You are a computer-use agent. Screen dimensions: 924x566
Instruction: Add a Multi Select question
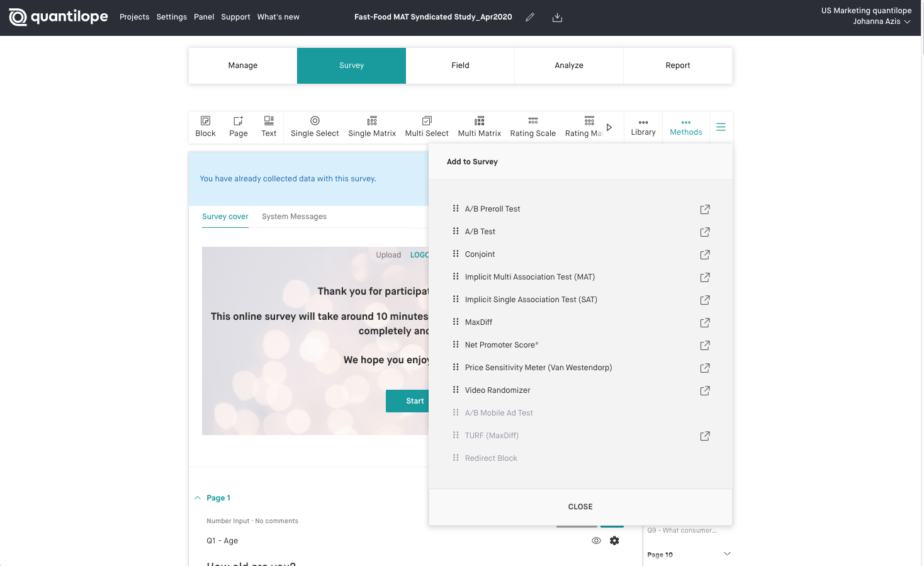point(427,127)
